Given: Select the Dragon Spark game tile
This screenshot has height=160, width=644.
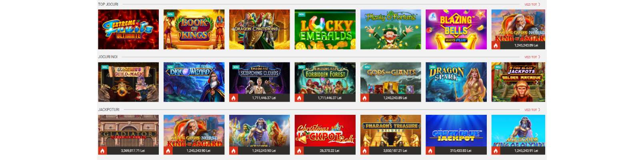Looking at the screenshot, I should coord(456,82).
